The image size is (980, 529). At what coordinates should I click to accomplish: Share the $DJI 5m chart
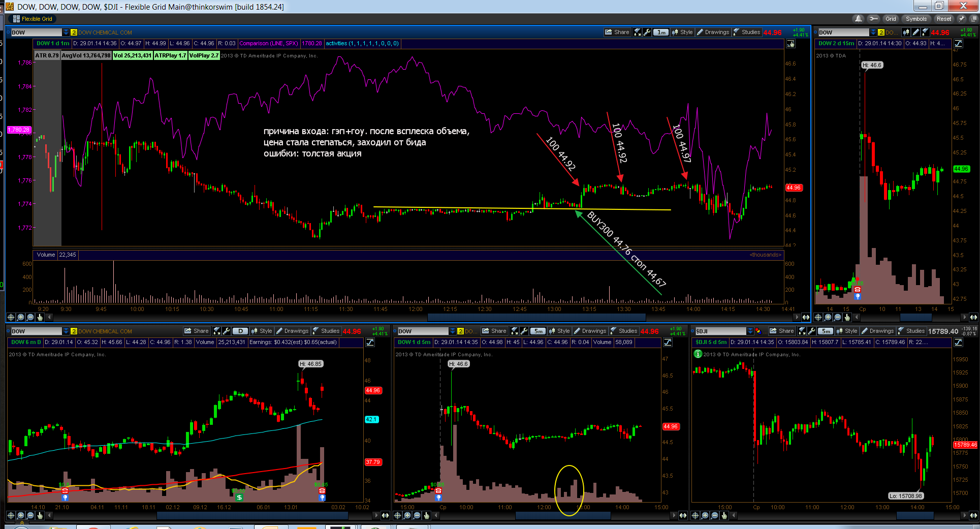pyautogui.click(x=782, y=331)
